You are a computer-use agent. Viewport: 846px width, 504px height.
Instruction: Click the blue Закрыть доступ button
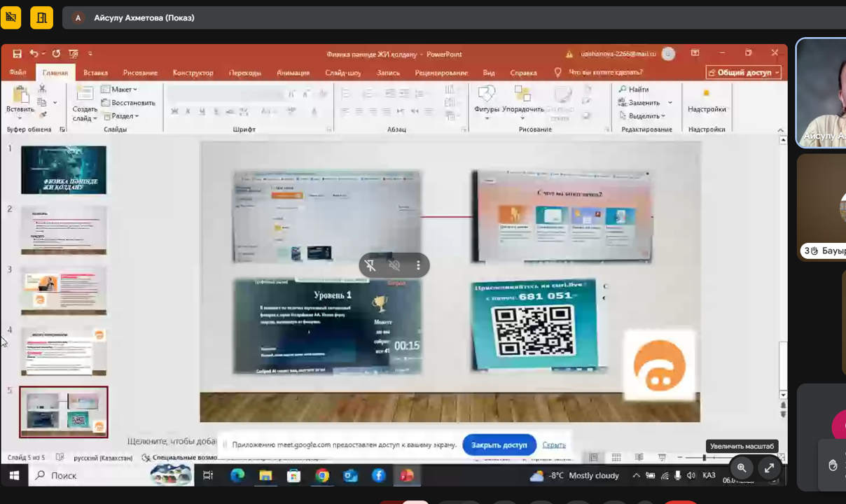click(x=499, y=444)
